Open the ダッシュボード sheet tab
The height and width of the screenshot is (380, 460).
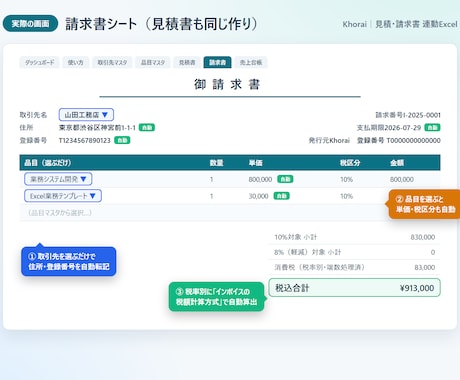pos(39,62)
